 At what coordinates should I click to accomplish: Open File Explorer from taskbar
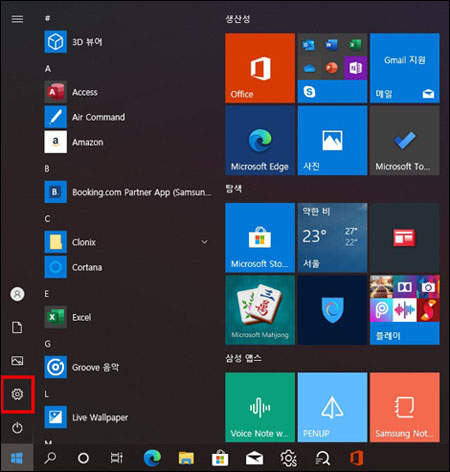pos(186,458)
